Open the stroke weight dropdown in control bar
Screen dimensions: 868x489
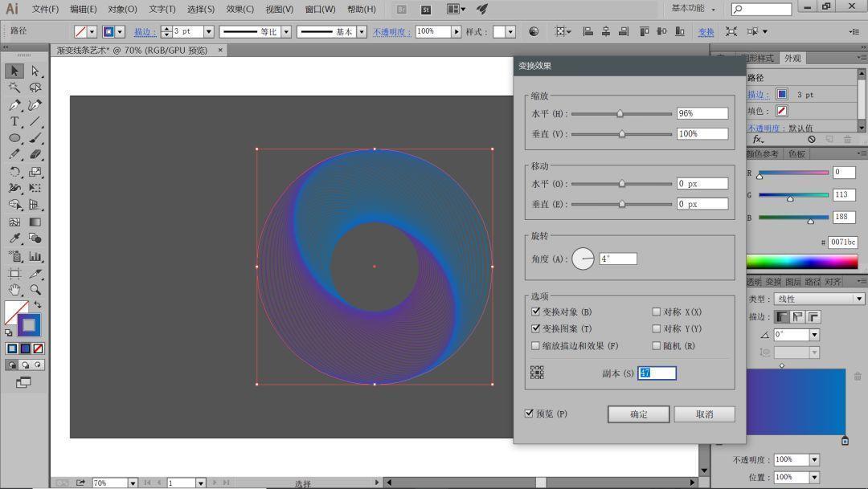pos(208,31)
